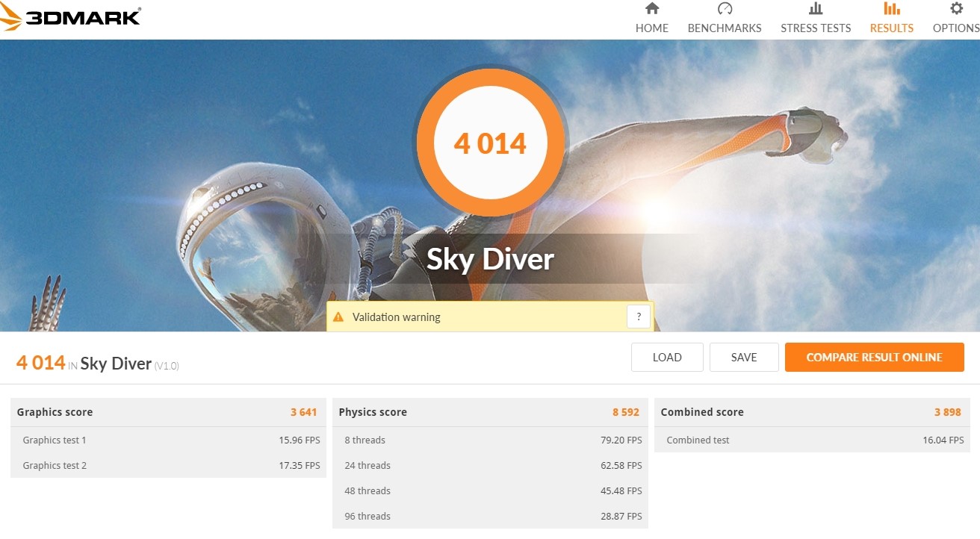Select the Graphics test 2 row
Screen dimensions: 980x539
(168, 465)
